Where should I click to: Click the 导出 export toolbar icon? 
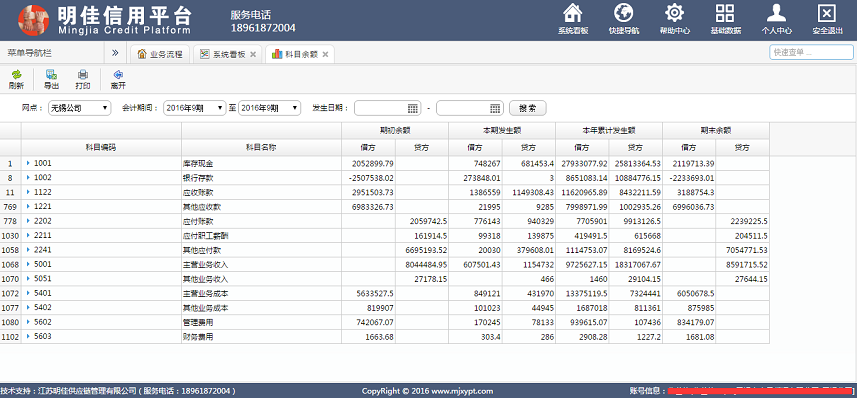[x=51, y=79]
